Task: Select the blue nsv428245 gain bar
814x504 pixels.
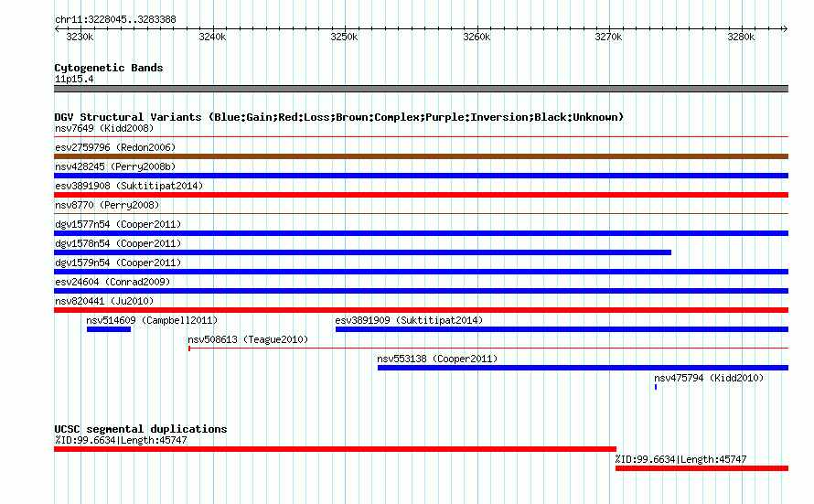Action: pyautogui.click(x=421, y=176)
